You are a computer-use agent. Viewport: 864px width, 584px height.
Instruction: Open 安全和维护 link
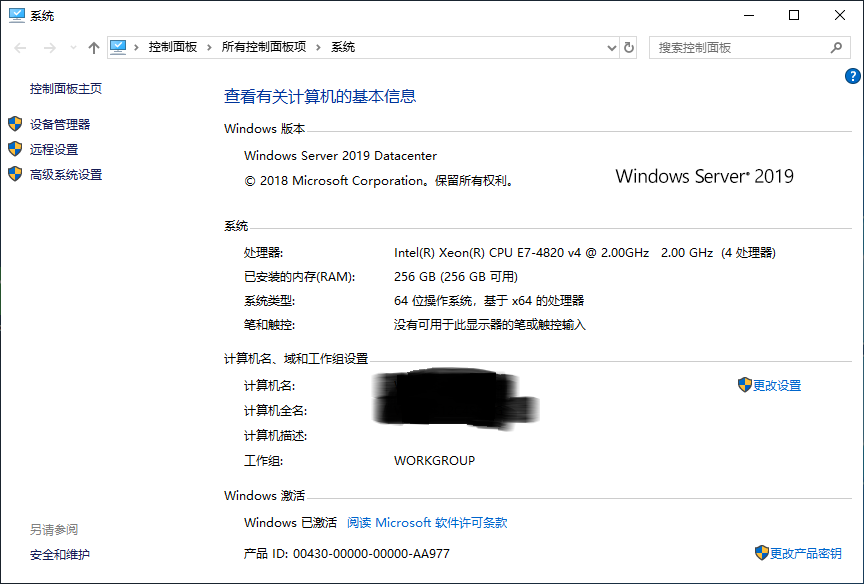tap(60, 555)
